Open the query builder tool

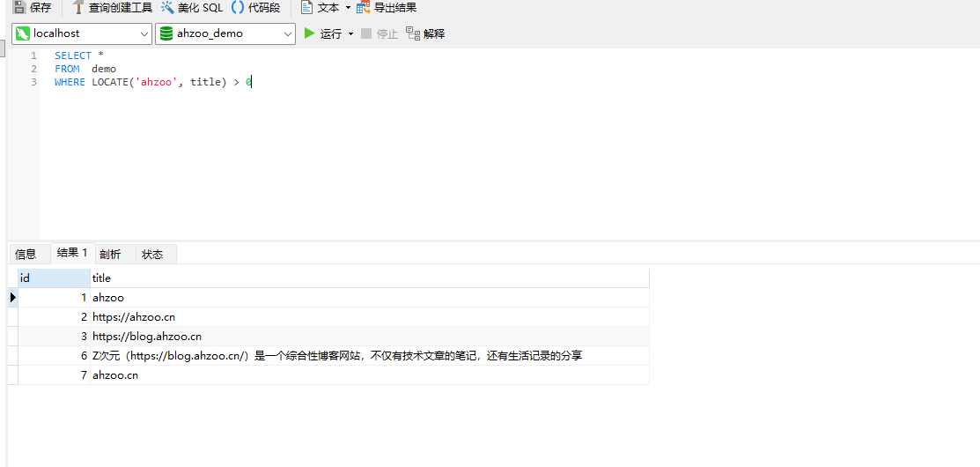(x=78, y=7)
